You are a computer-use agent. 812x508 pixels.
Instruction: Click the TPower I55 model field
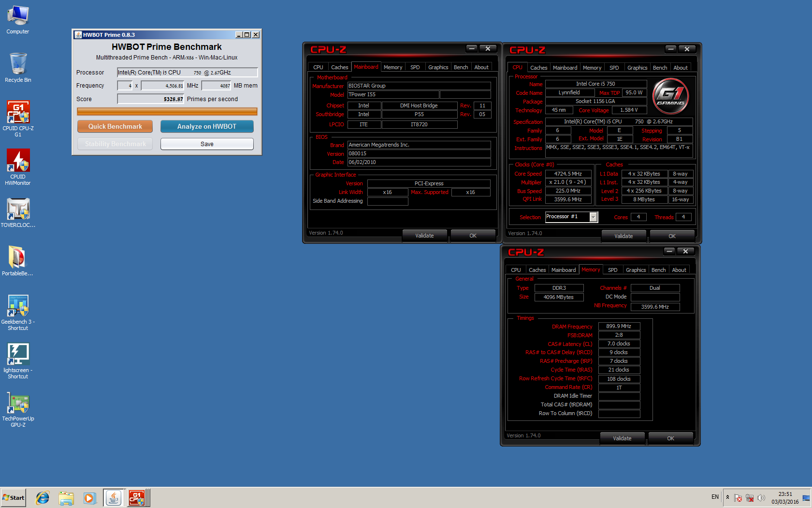393,94
